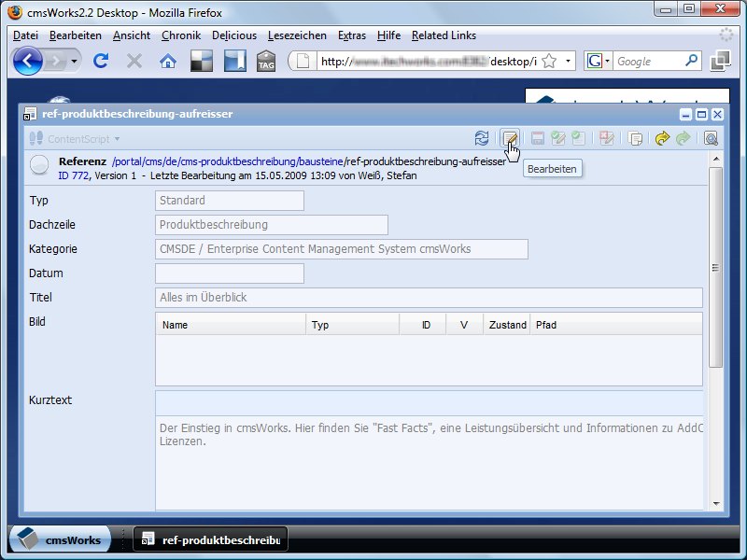Click the Delicious blue bookmark sidebar icon
The image size is (747, 560).
coord(235,61)
